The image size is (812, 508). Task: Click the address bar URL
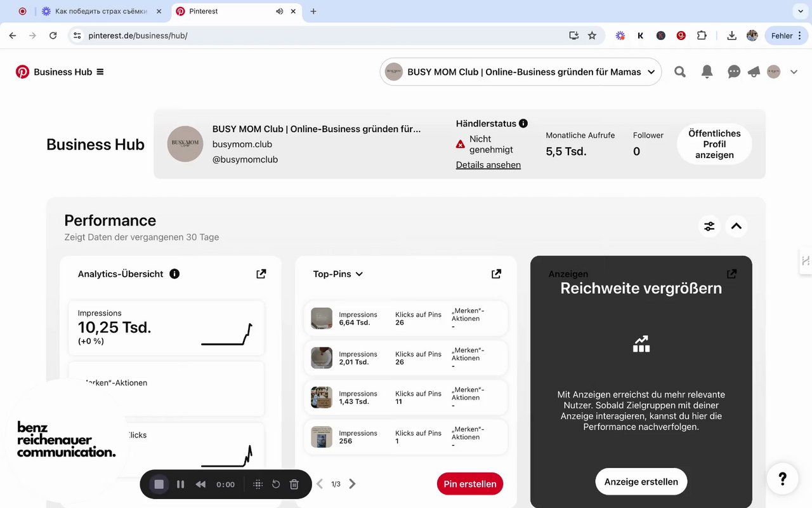pos(138,36)
